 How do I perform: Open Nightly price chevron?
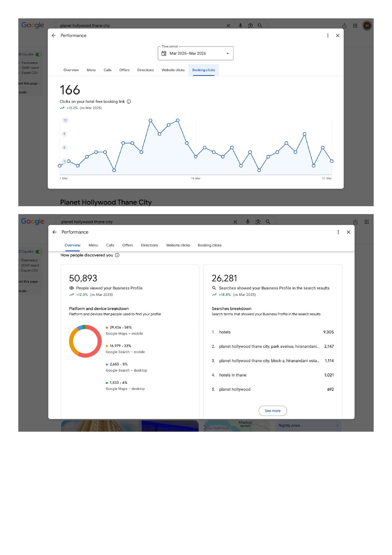click(337, 426)
